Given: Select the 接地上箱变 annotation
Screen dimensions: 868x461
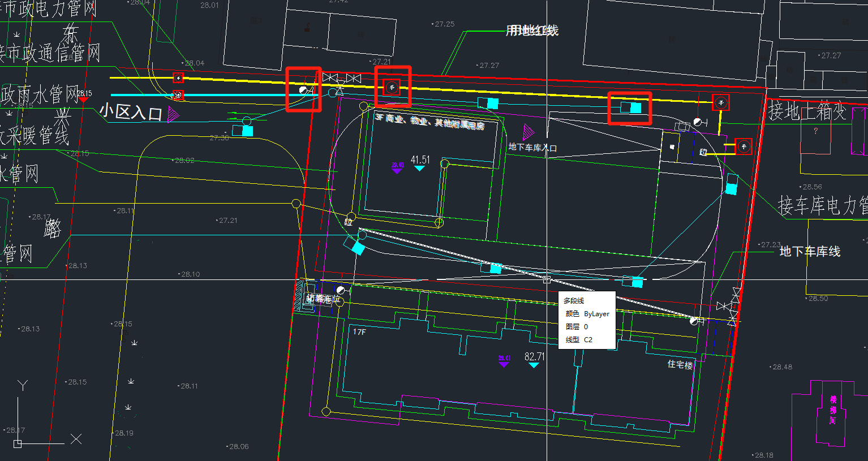Looking at the screenshot, I should 807,111.
